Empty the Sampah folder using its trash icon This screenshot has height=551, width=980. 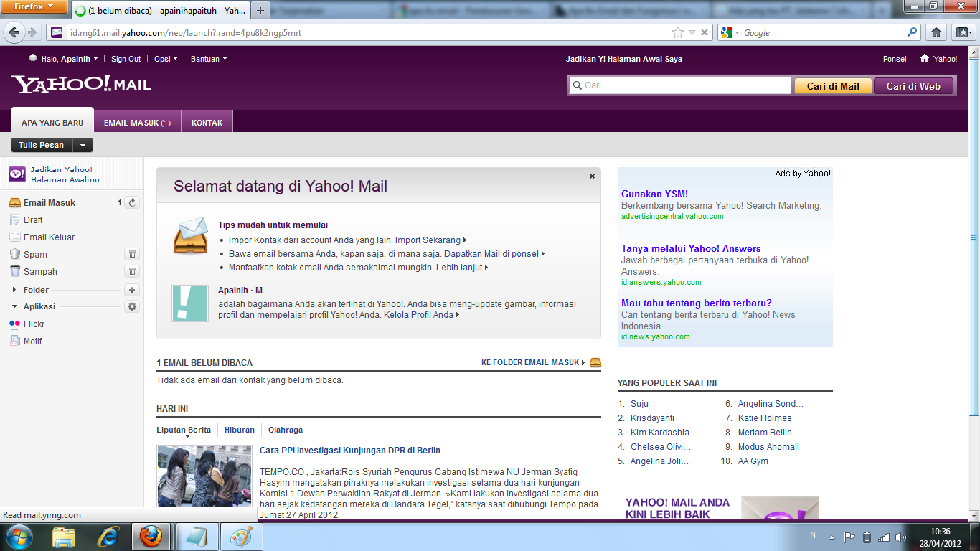(x=132, y=271)
